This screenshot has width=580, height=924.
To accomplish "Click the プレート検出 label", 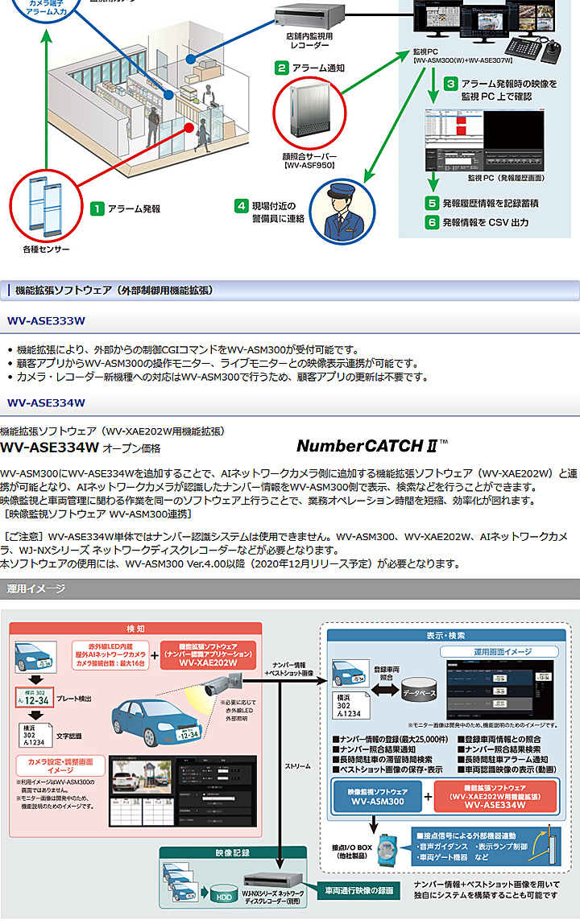I will point(74,699).
